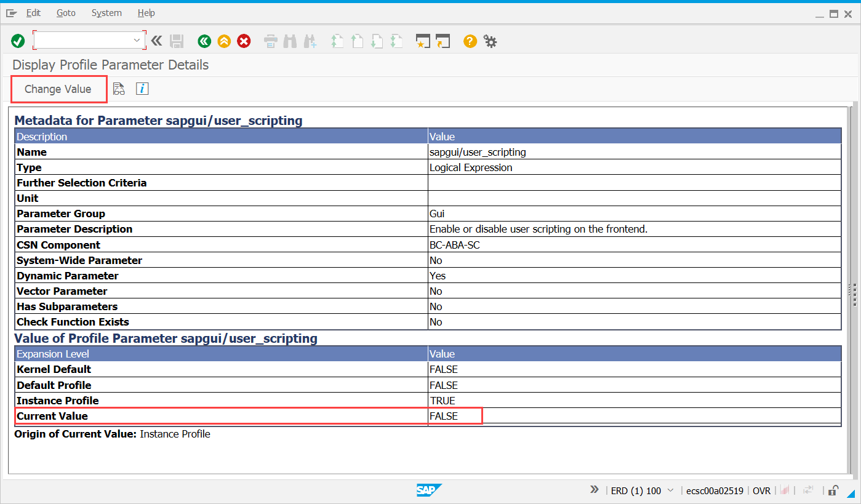Image resolution: width=861 pixels, height=504 pixels.
Task: Open the Edit menu
Action: [33, 13]
